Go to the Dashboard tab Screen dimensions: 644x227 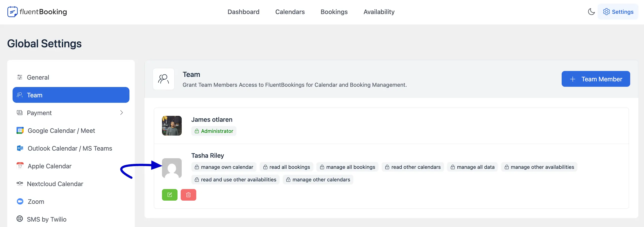(243, 12)
